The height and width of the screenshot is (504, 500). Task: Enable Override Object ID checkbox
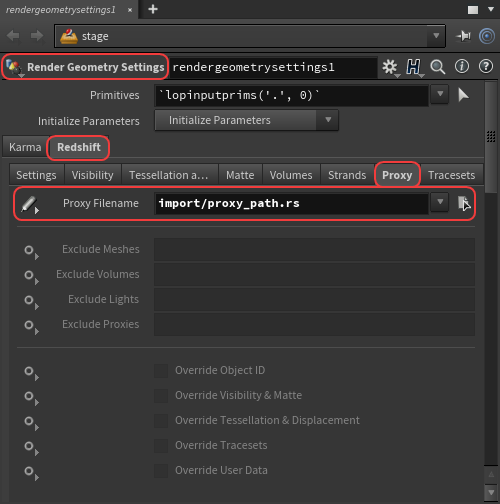click(x=161, y=370)
